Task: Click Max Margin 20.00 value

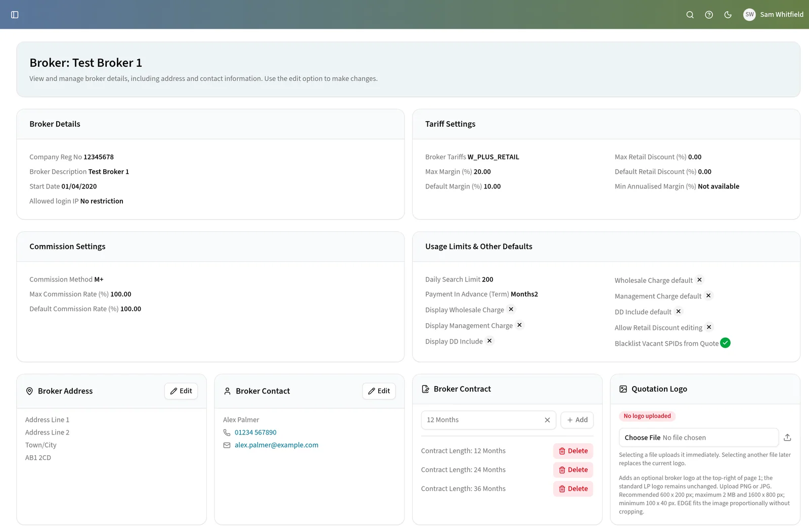Action: [482, 172]
